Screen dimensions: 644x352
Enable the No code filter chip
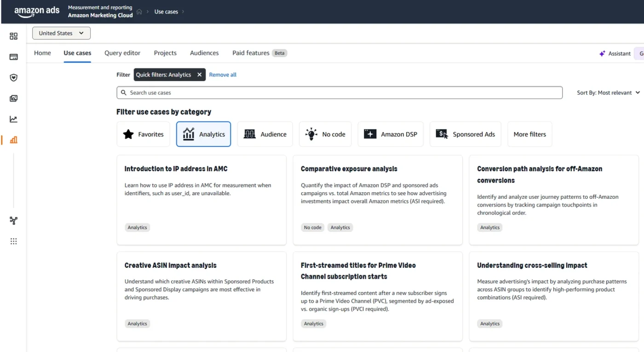(x=325, y=134)
